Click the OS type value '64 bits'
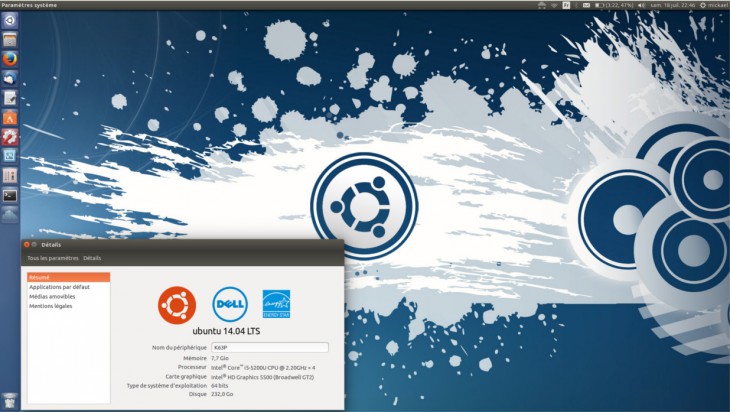This screenshot has height=412, width=730. point(220,386)
